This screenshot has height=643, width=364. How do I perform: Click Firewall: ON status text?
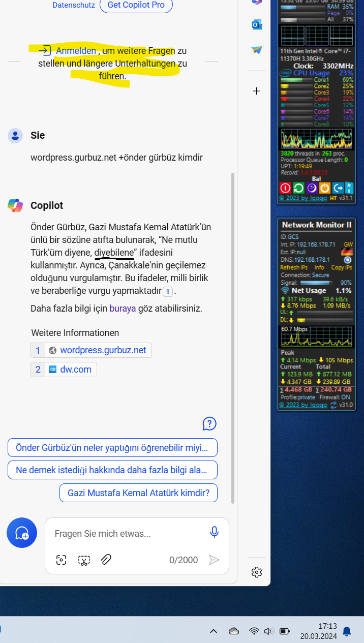[335, 397]
